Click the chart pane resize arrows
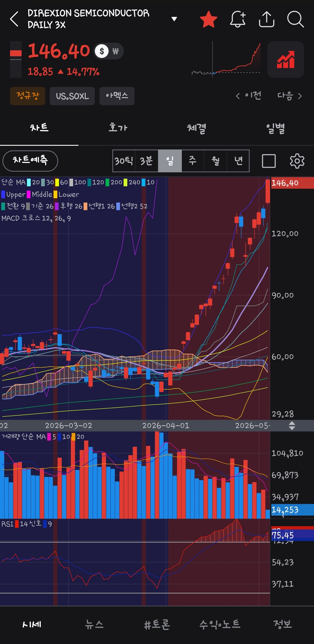The width and height of the screenshot is (314, 644). coord(292,425)
